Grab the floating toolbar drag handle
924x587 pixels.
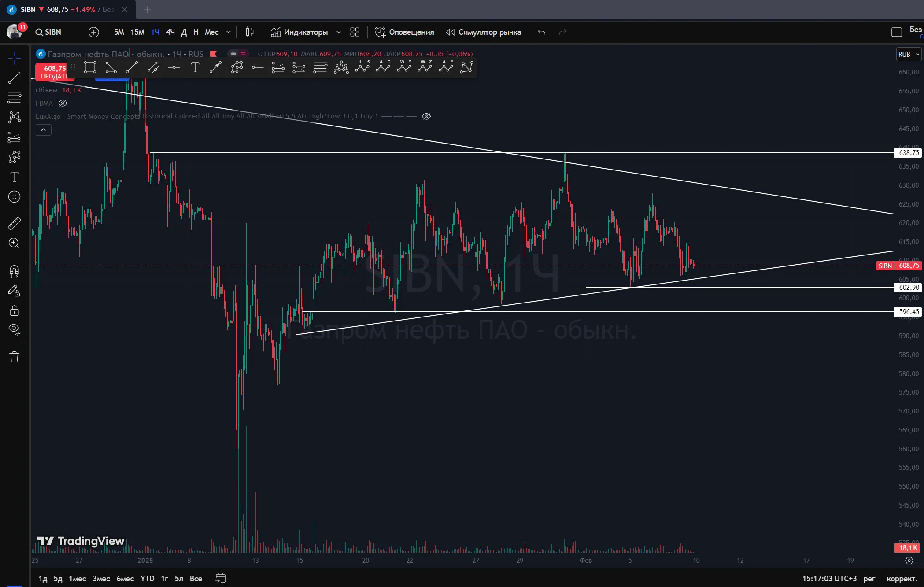73,67
